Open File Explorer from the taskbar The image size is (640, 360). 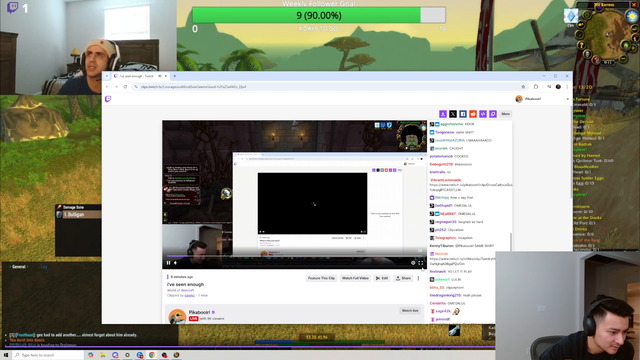(x=103, y=355)
